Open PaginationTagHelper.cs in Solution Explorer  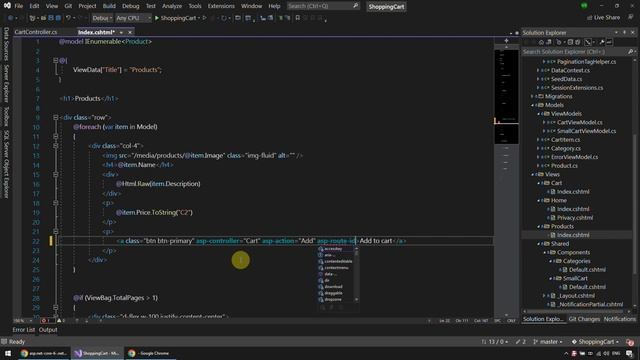coord(586,62)
